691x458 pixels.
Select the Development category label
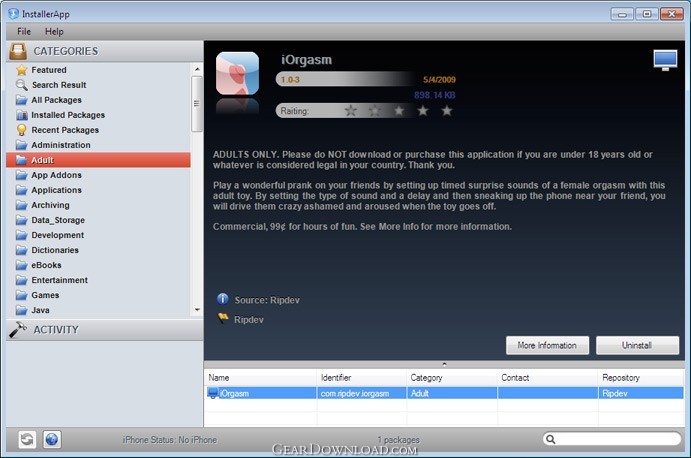(58, 235)
